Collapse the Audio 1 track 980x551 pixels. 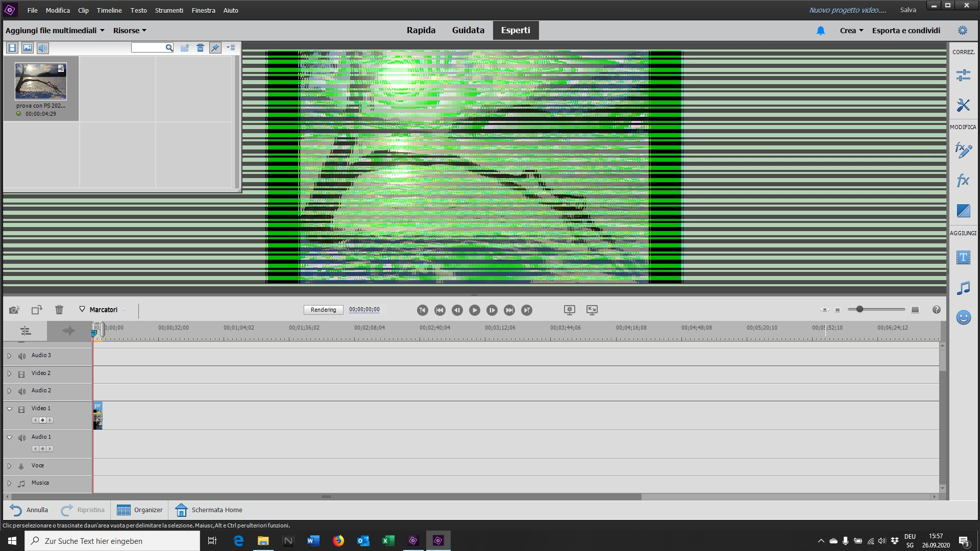[9, 437]
